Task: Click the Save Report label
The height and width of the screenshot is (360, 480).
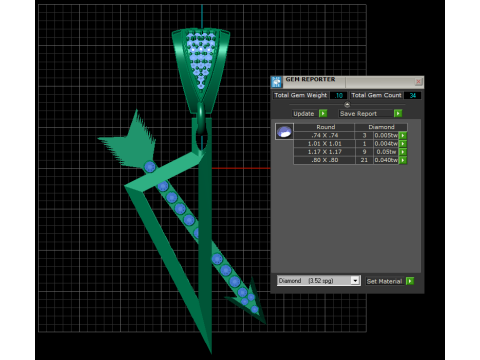Action: click(366, 114)
